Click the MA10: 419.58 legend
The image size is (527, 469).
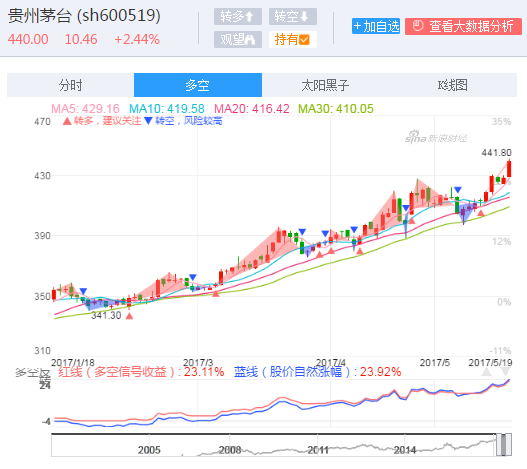tap(167, 109)
